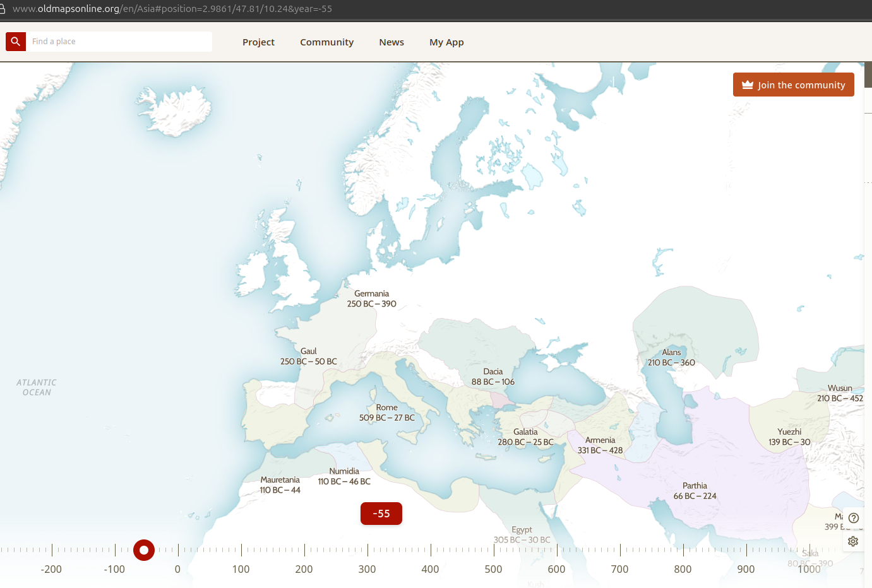Jump to year 0 on timeline
Screen dimensions: 872x588
click(x=177, y=569)
